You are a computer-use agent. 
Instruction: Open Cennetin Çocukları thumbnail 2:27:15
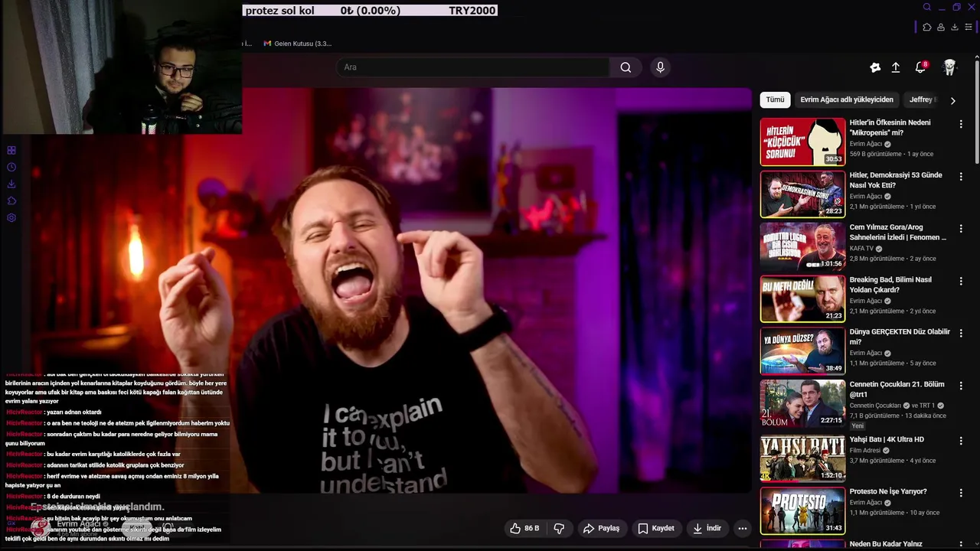click(x=802, y=403)
